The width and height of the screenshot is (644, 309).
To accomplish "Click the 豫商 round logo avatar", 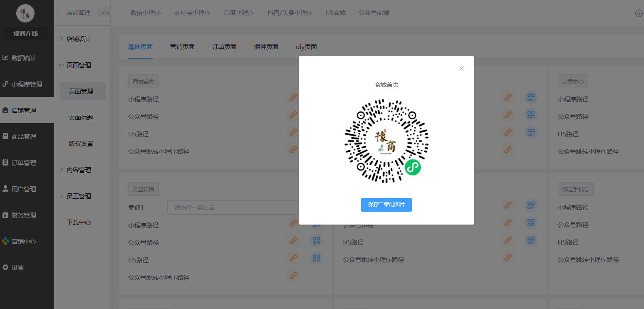I will [25, 13].
